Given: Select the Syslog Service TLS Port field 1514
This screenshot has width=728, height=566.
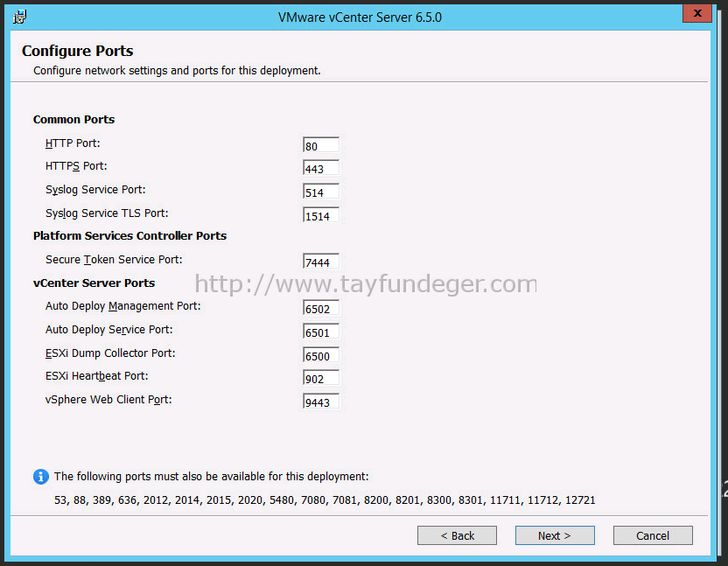Looking at the screenshot, I should (321, 215).
